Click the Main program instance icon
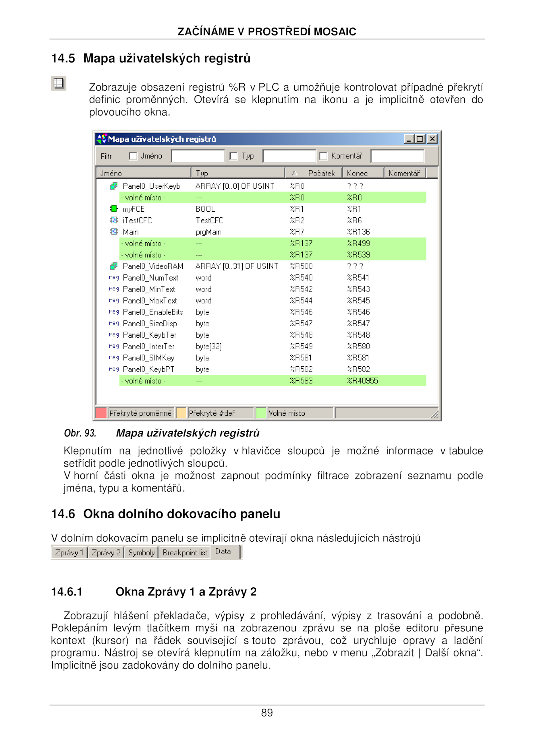 pyautogui.click(x=113, y=231)
